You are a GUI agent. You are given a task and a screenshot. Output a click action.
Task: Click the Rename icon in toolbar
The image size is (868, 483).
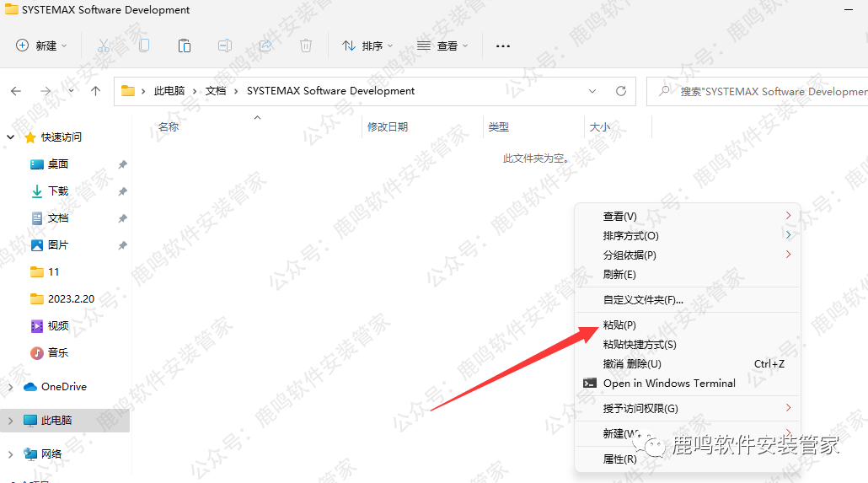click(x=225, y=46)
